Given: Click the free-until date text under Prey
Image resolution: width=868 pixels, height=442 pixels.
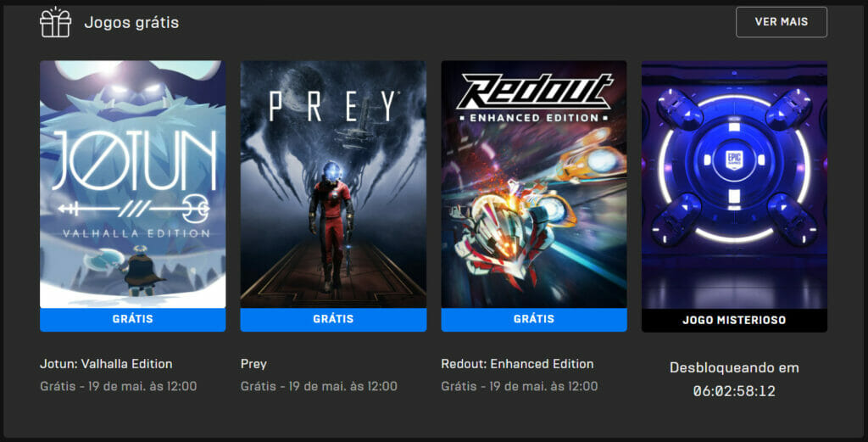Looking at the screenshot, I should click(319, 386).
